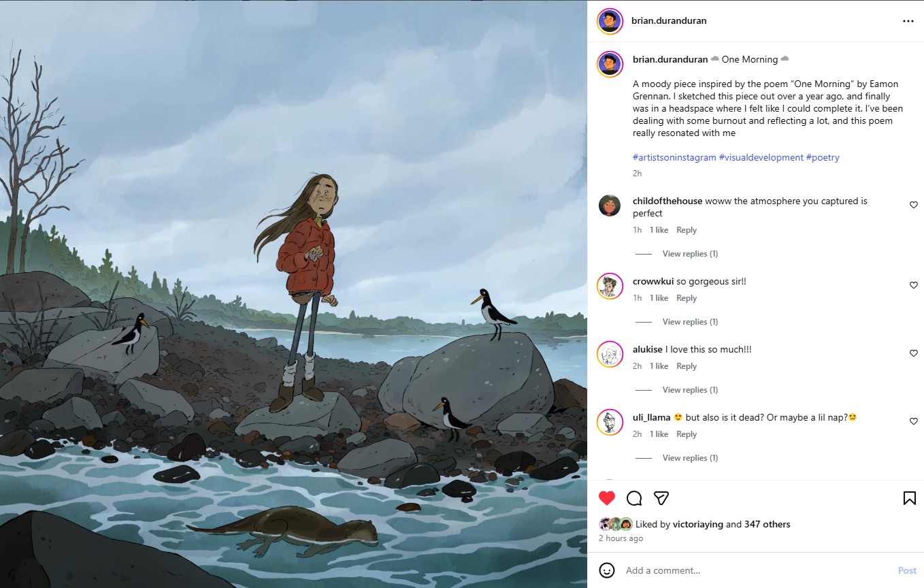Share the post with the paper plane icon
This screenshot has width=924, height=588.
click(661, 498)
